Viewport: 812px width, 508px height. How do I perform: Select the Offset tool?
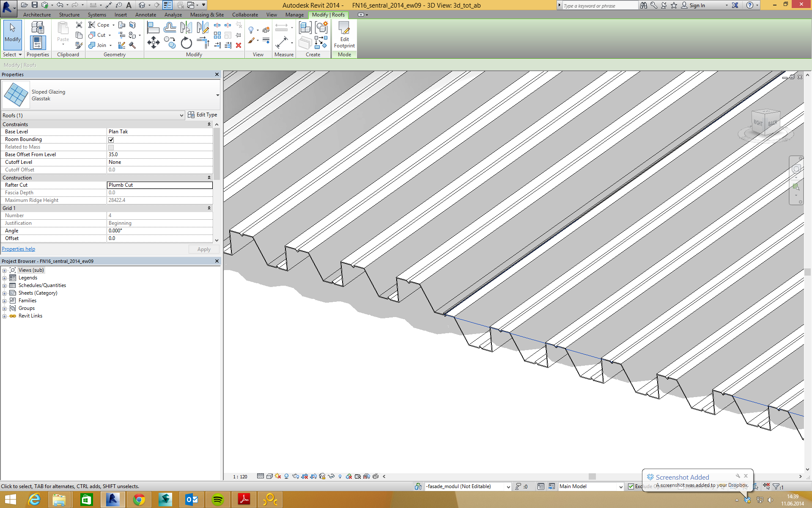tap(170, 28)
